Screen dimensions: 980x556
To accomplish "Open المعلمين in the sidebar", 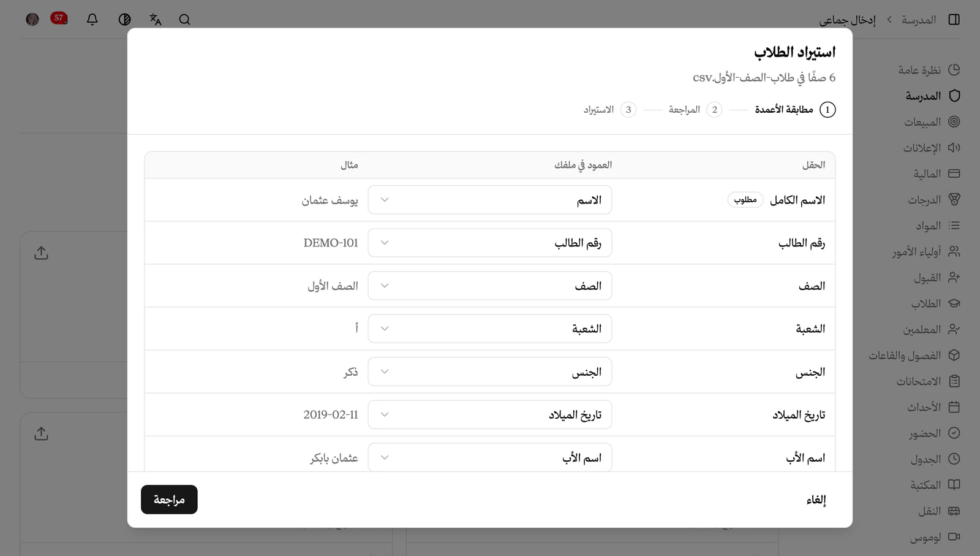I will click(x=931, y=330).
